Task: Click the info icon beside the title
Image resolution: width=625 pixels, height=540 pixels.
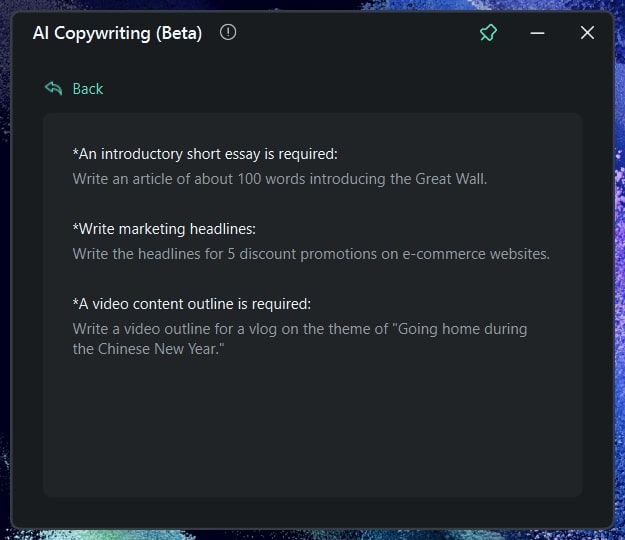Action: [228, 33]
